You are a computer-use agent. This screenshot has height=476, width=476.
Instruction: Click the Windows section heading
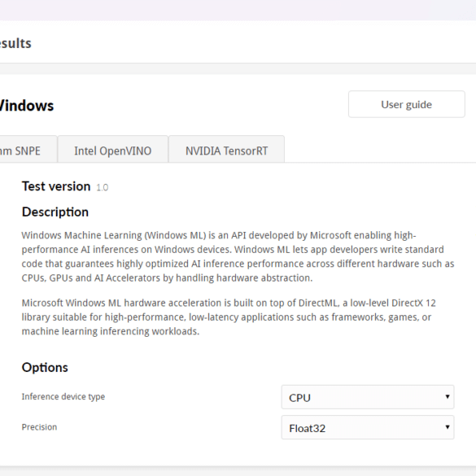pos(27,106)
